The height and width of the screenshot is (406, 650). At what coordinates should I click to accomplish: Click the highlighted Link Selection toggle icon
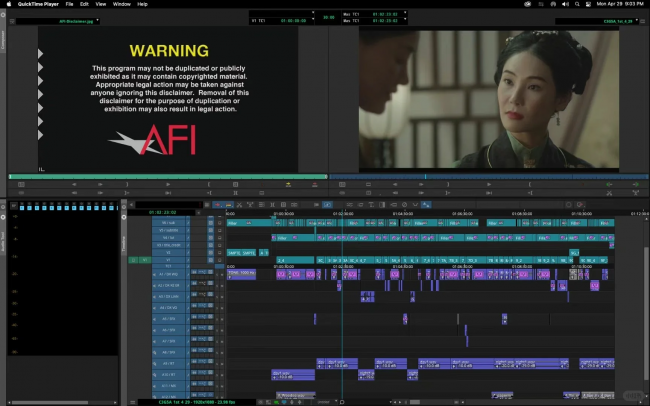coord(327,204)
